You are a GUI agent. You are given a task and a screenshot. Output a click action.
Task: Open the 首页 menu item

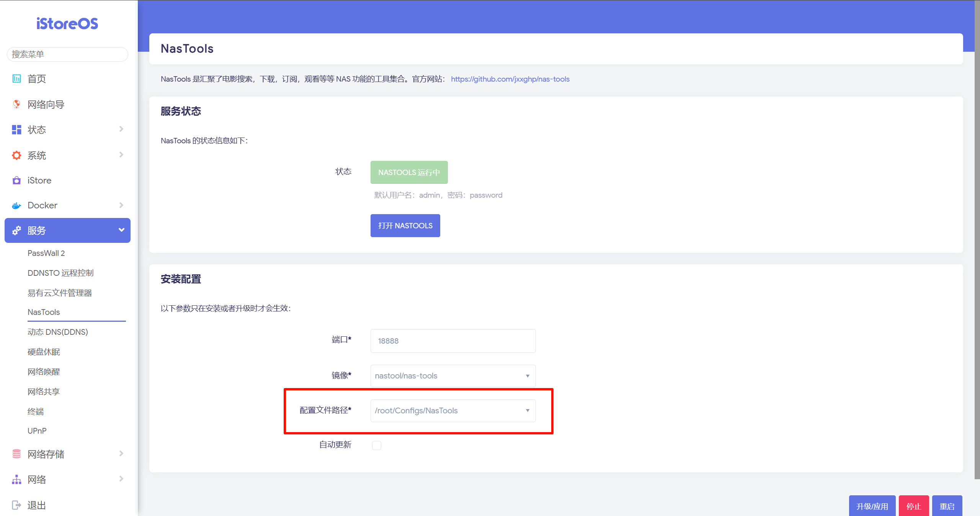tap(67, 79)
